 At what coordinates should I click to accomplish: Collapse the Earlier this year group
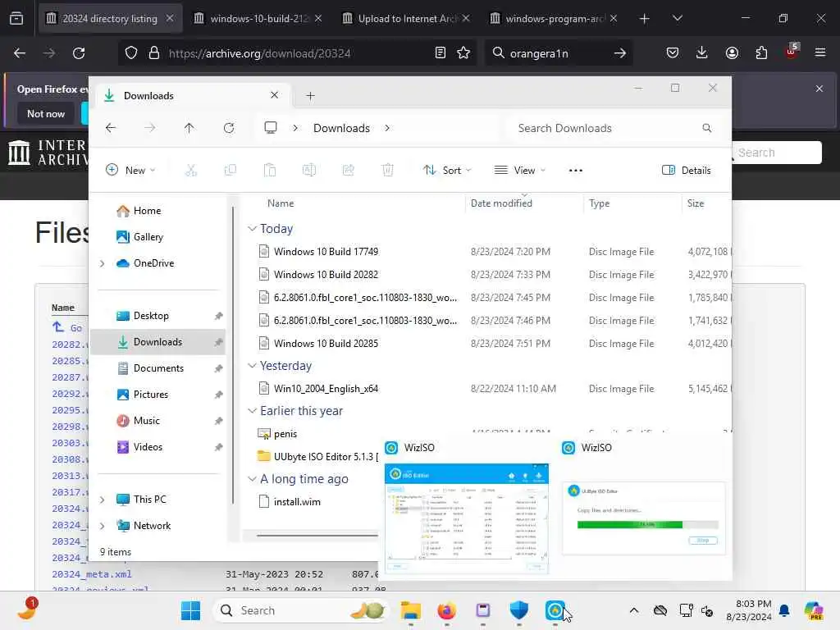click(252, 411)
